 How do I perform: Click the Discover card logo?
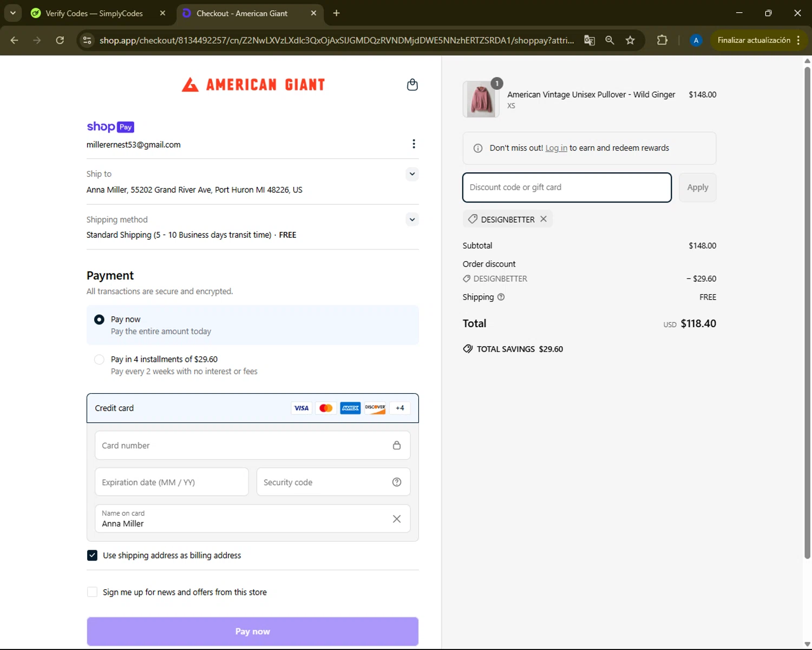point(375,408)
